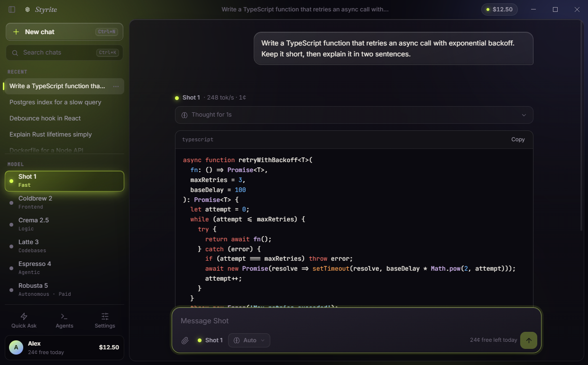Click the $12.50 balance pill in title bar

(499, 9)
